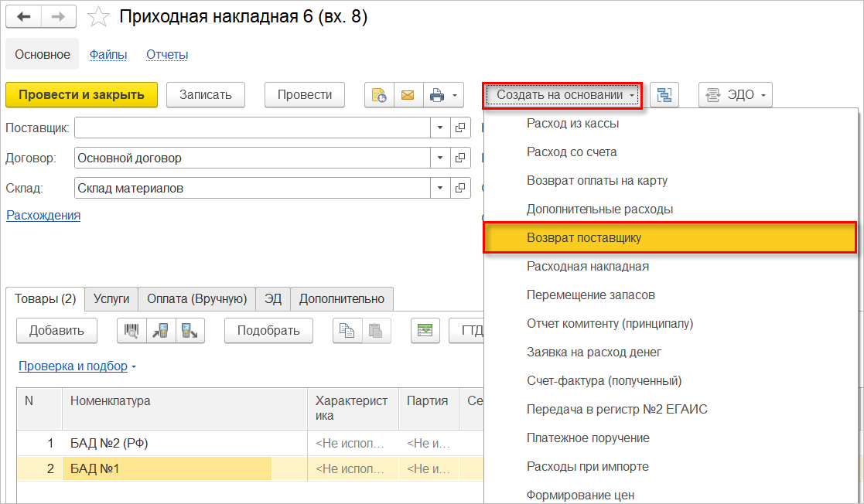Click the unload to data terminal icon
The height and width of the screenshot is (504, 864).
(x=190, y=331)
